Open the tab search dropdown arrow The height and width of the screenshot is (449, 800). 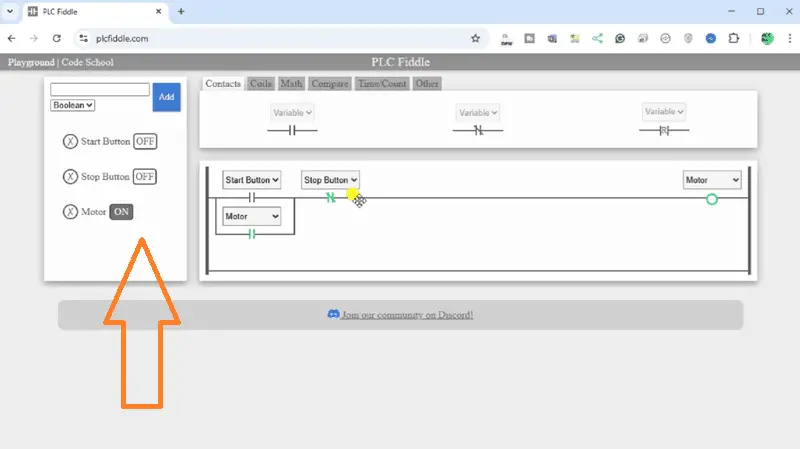point(10,11)
